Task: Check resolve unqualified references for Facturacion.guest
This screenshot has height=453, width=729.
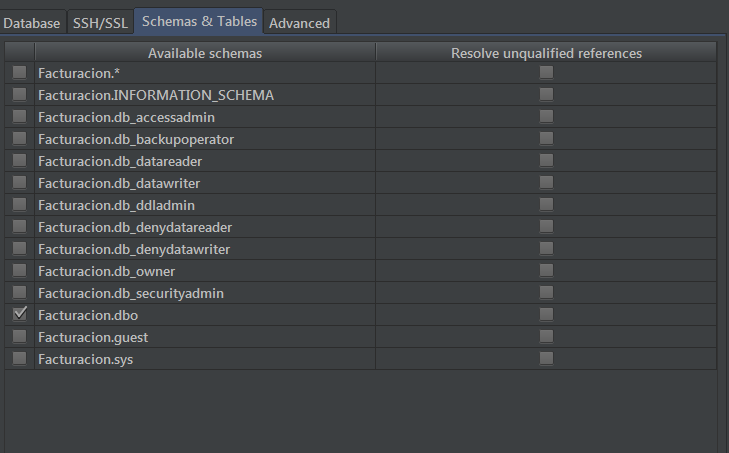Action: (x=546, y=336)
